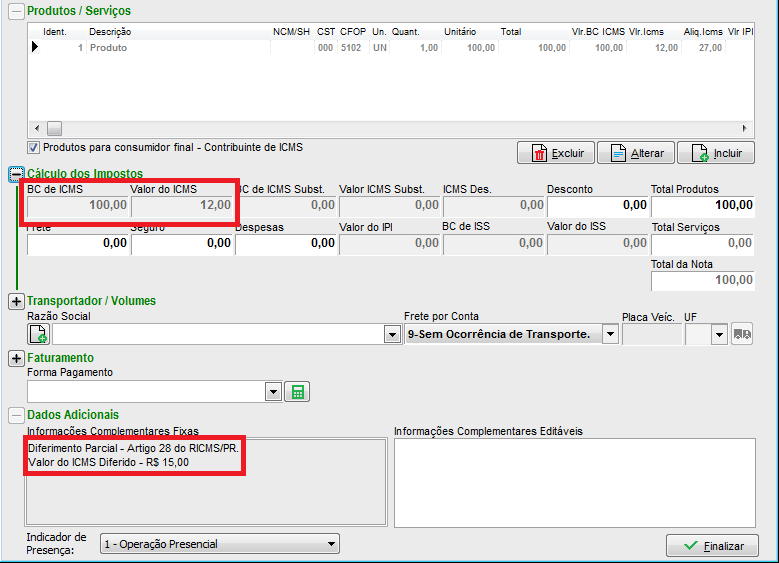Open the Indicador de Presença dropdown
The image size is (779, 563).
332,544
